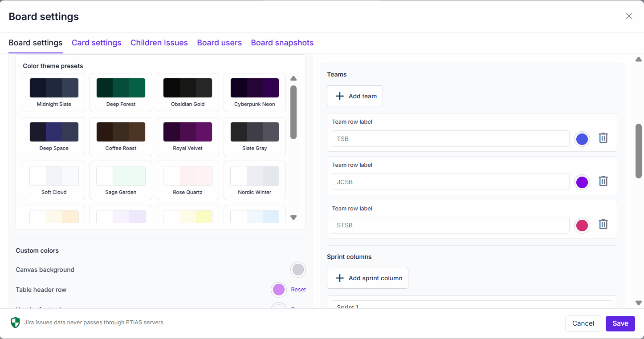Click the right panel scroll down arrow
644x339 pixels.
tap(639, 303)
